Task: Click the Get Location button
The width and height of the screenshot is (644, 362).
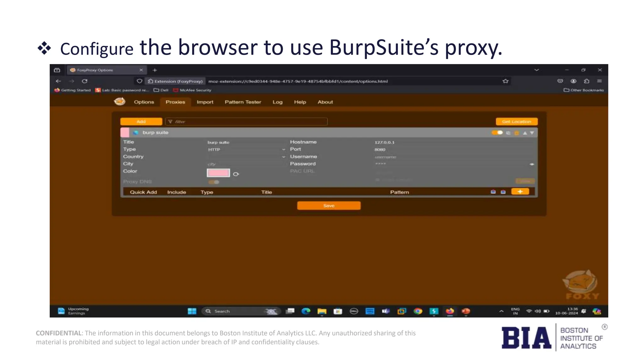Action: 517,122
